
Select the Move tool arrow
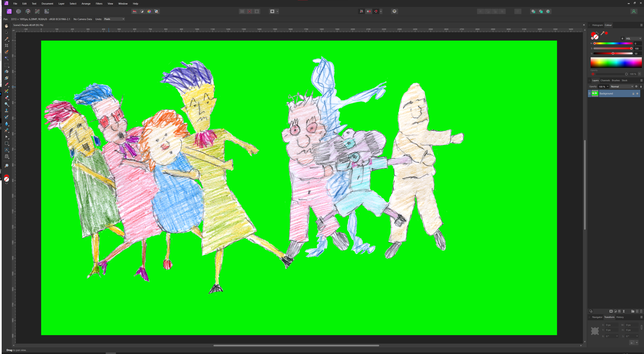pyautogui.click(x=7, y=32)
